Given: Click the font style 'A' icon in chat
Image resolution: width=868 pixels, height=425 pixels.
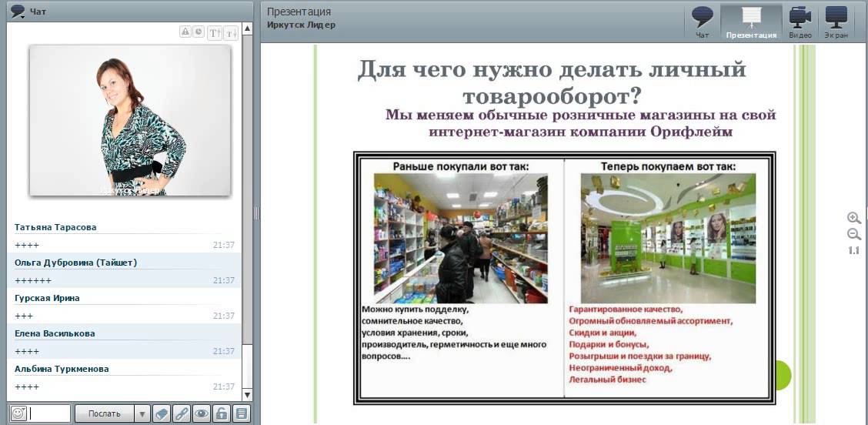Looking at the screenshot, I should [x=185, y=32].
